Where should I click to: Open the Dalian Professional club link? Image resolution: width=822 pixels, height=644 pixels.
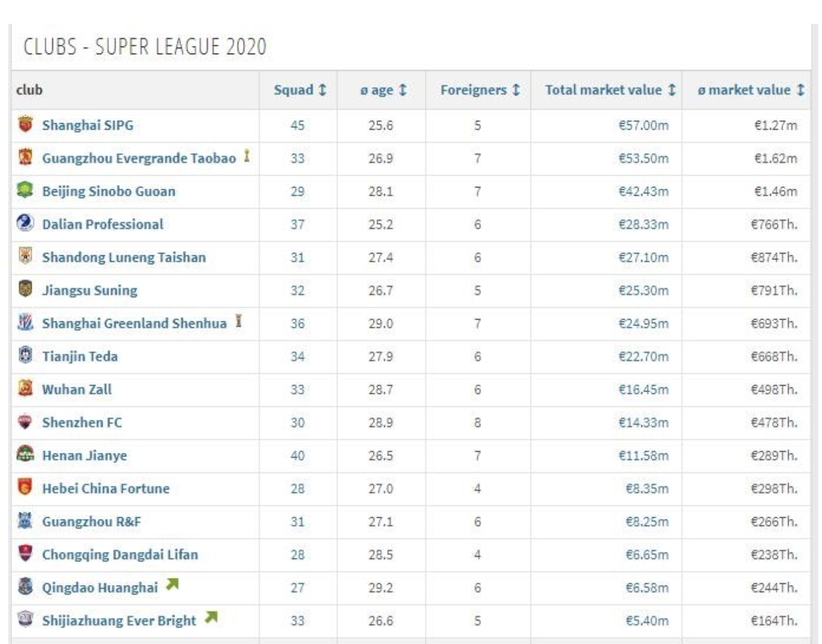(102, 224)
